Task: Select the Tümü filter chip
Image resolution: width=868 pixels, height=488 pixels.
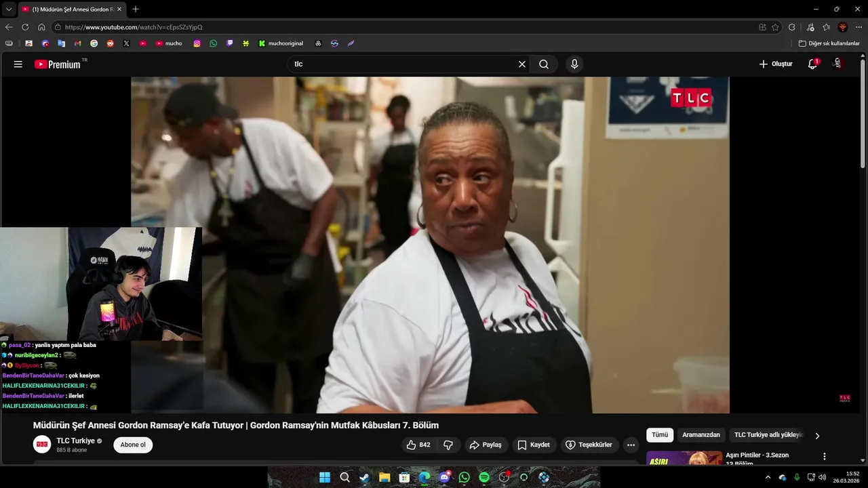Action: tap(660, 435)
